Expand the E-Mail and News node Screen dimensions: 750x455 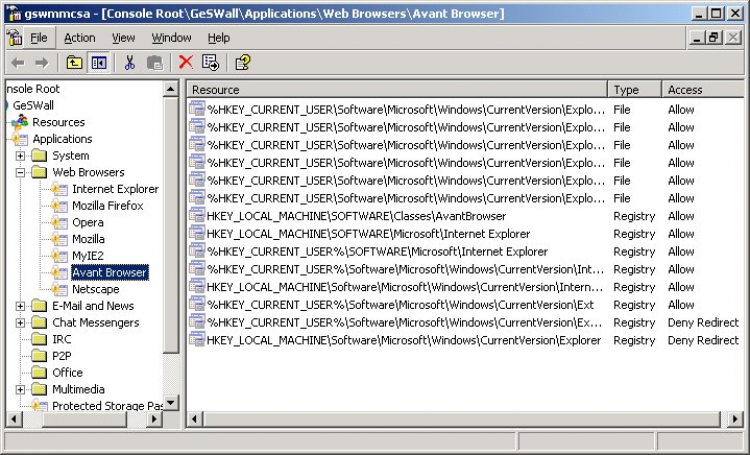click(20, 306)
